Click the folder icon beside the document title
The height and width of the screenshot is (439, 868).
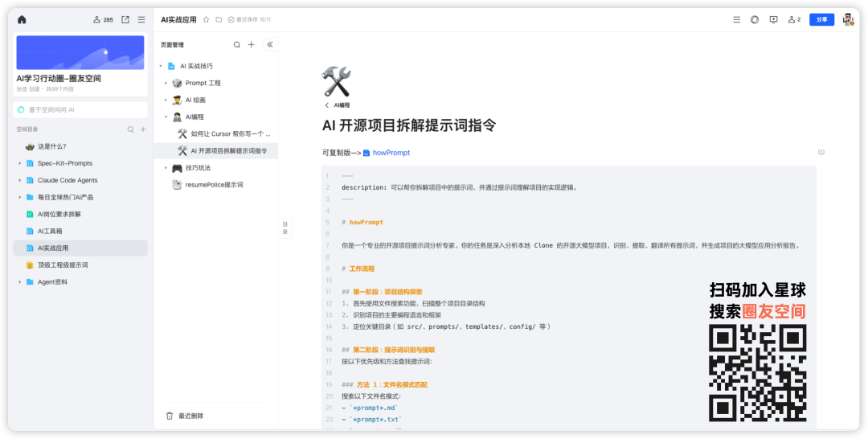(x=219, y=19)
